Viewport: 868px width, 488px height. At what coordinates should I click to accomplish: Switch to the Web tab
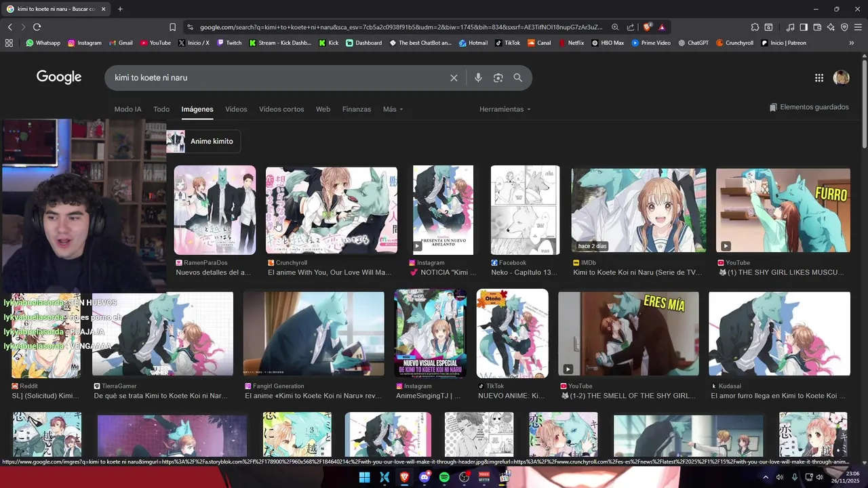pos(323,109)
